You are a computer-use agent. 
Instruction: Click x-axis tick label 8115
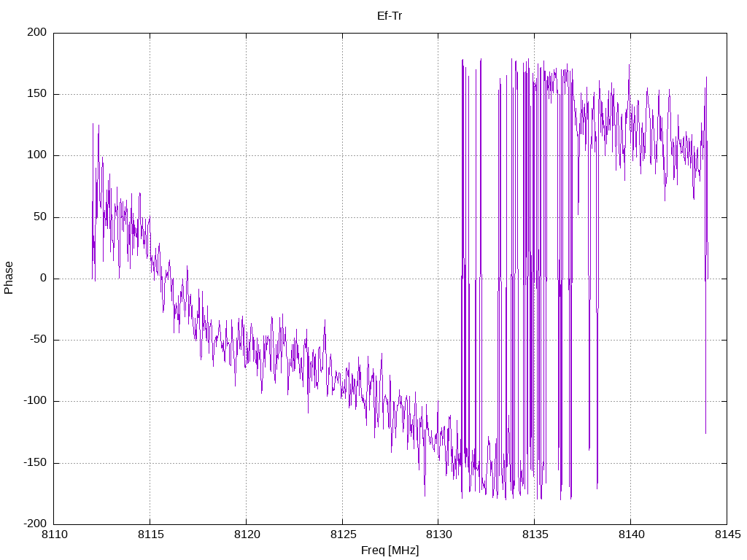click(x=150, y=534)
